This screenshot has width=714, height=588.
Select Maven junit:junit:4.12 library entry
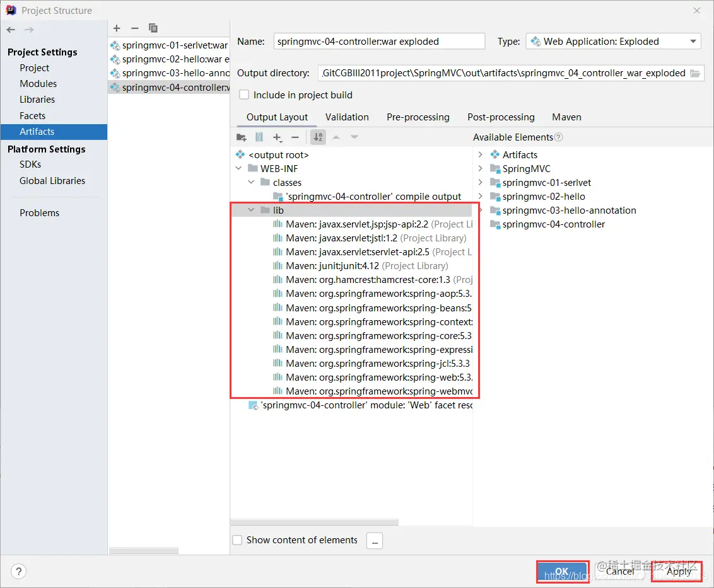tap(361, 266)
